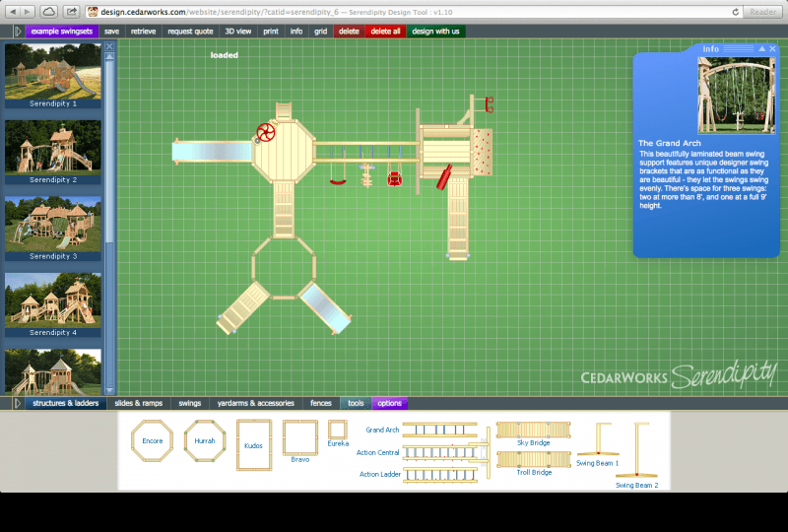Viewport: 788px width, 532px height.
Task: Click the browser share button
Action: 71,11
